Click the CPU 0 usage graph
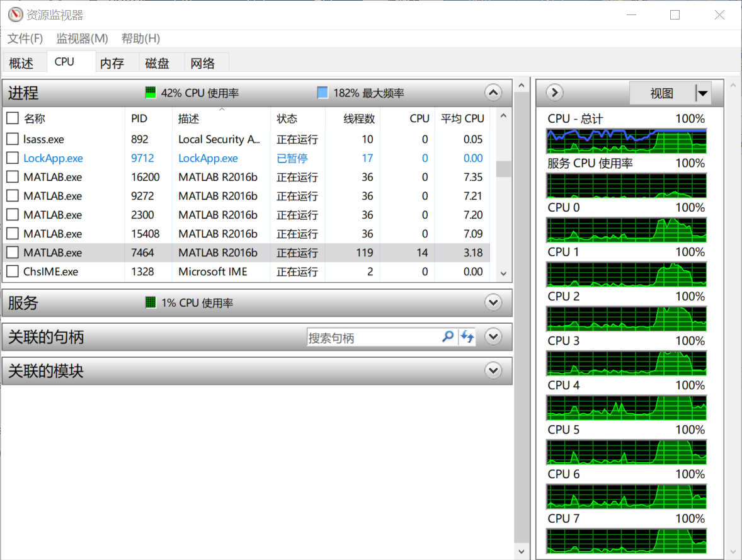 626,230
